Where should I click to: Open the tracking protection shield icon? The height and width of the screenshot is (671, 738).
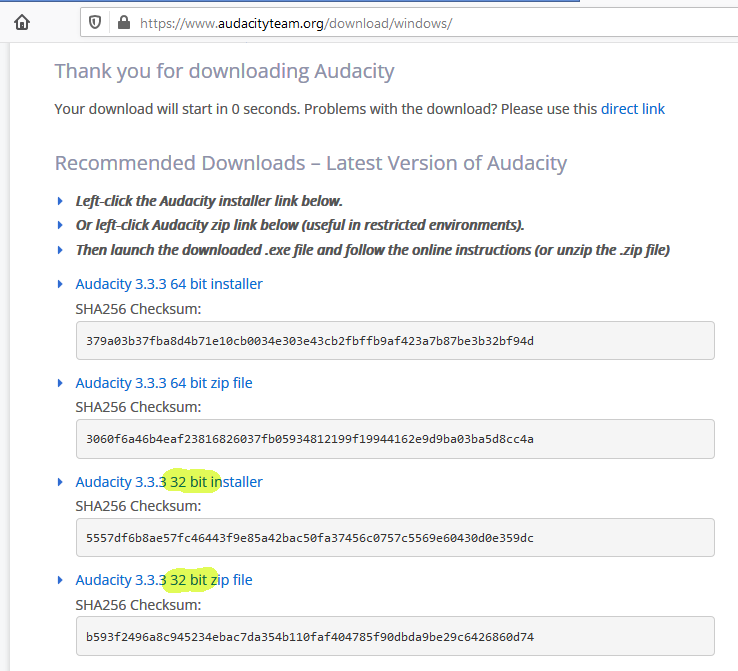tap(95, 22)
